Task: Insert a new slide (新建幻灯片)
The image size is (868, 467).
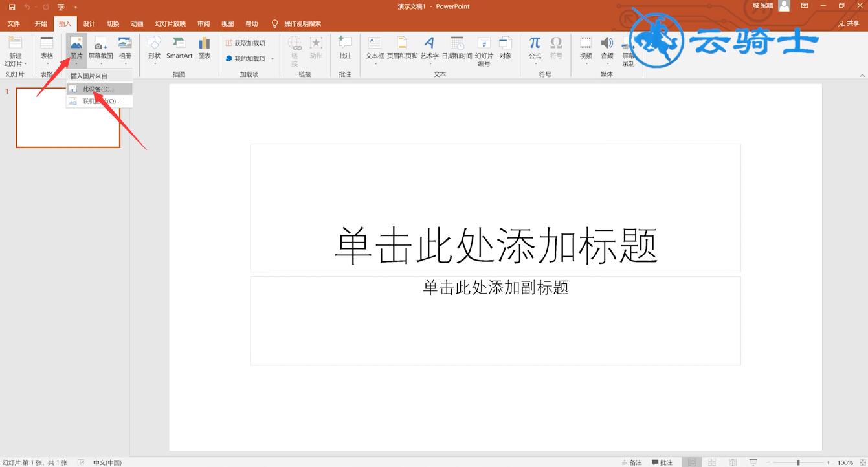Action: 15,51
